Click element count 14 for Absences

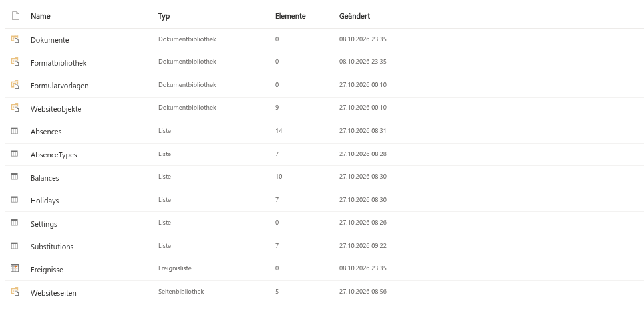[279, 130]
